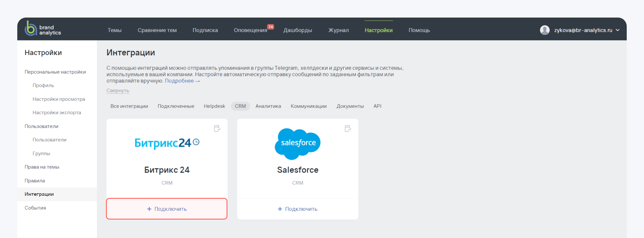Image resolution: width=644 pixels, height=238 pixels.
Task: Go to Темы in top navigation
Action: point(114,30)
